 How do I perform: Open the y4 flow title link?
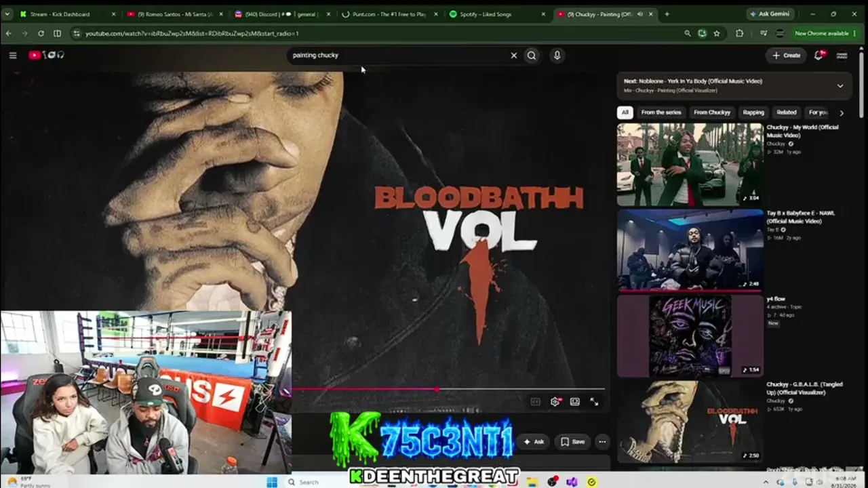pos(776,299)
